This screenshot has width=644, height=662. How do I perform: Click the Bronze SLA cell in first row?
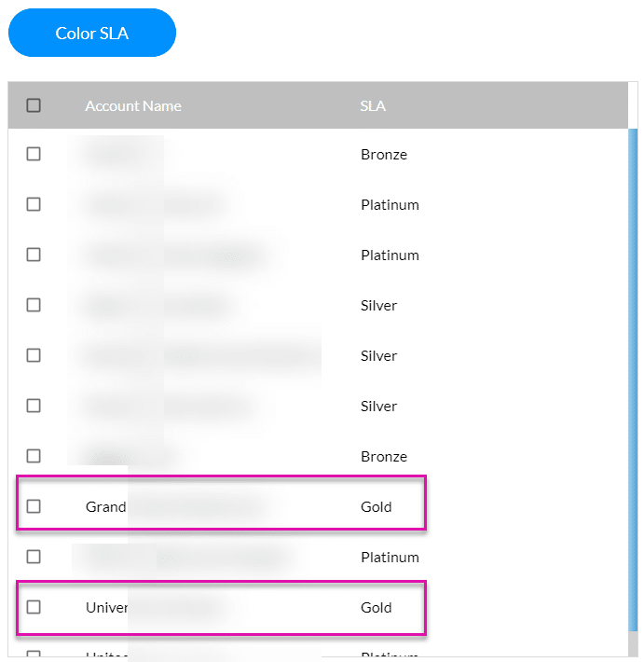384,155
